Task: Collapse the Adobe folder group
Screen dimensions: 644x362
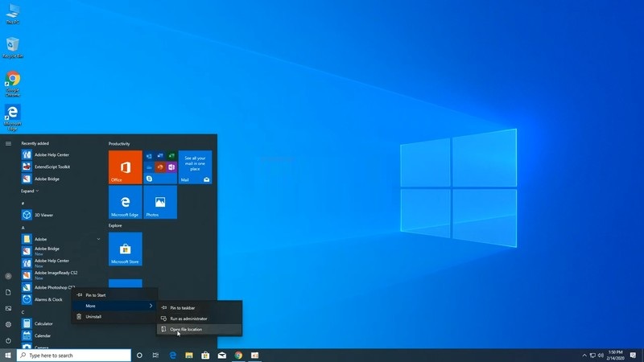Action: [x=98, y=239]
